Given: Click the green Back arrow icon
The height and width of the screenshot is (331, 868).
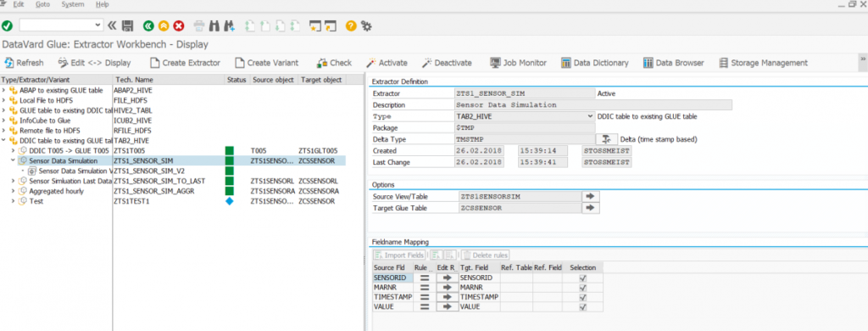Looking at the screenshot, I should click(x=148, y=25).
